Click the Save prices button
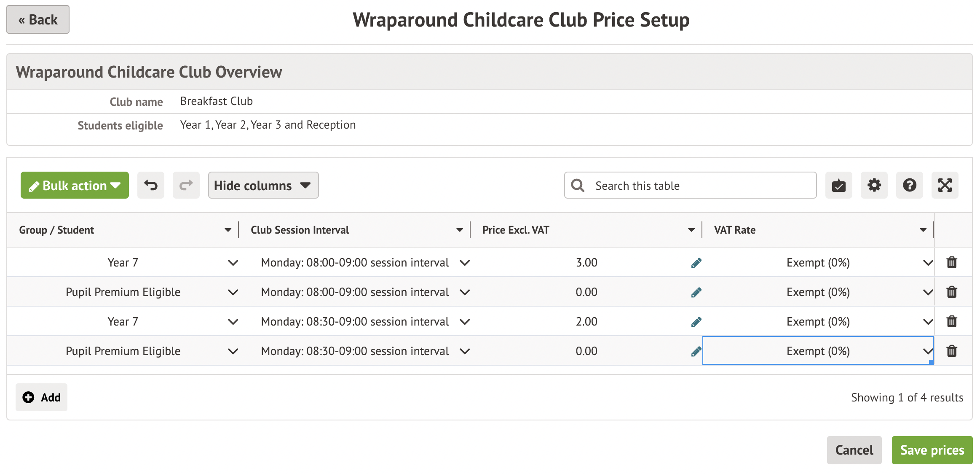980x474 pixels. click(932, 450)
